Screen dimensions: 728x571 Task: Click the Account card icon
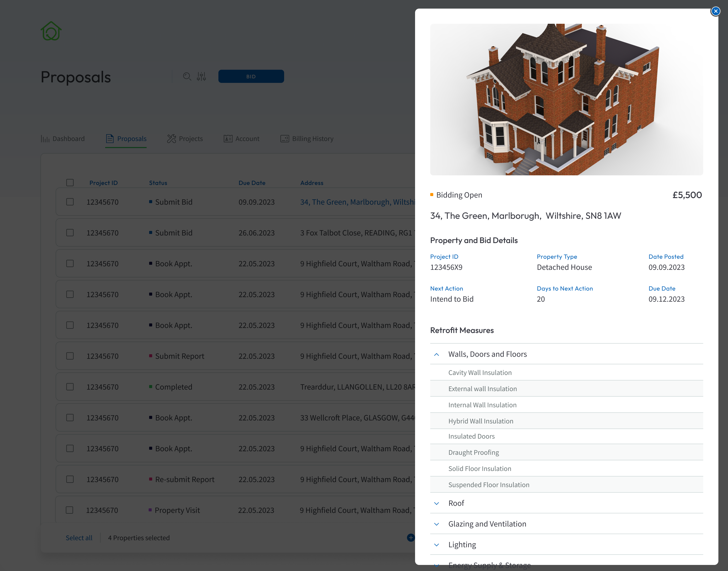228,138
